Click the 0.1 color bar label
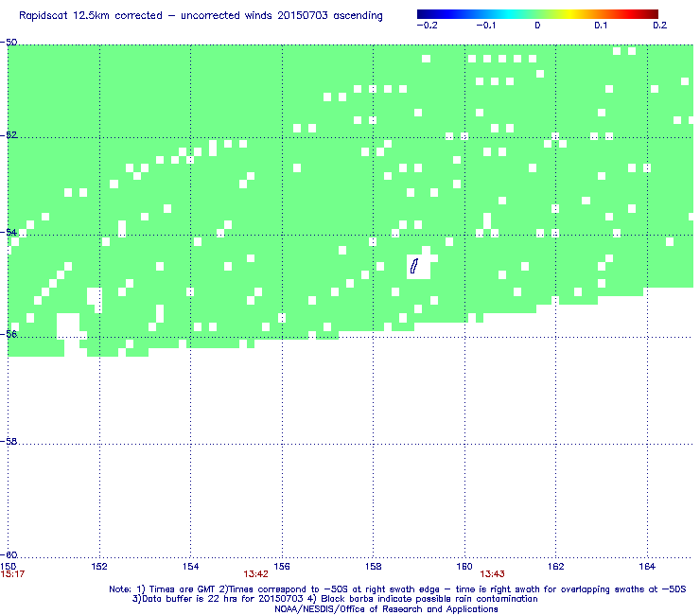 click(601, 26)
